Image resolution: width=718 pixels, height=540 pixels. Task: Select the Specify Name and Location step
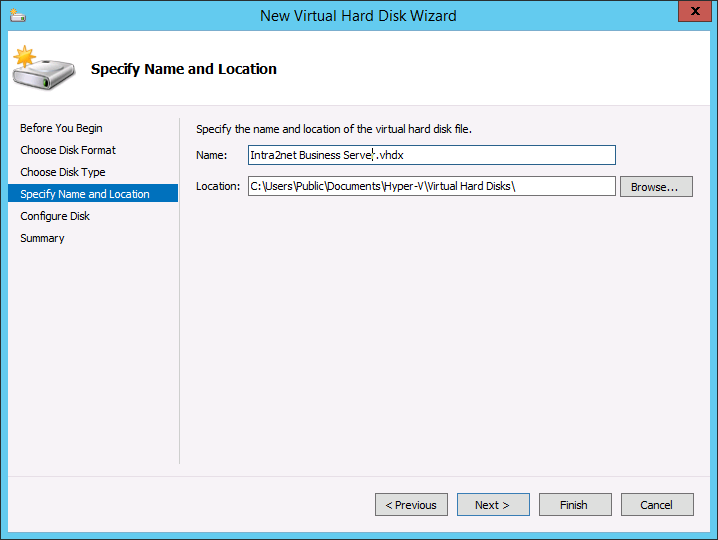[93, 193]
